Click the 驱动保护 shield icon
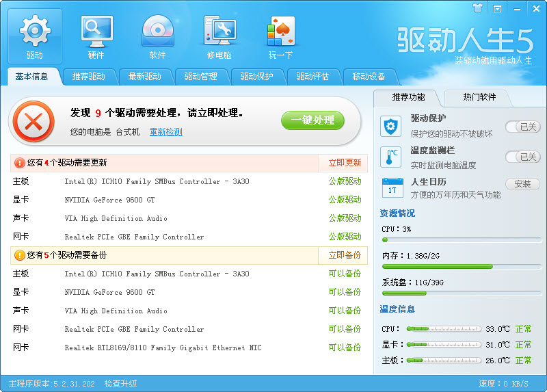This screenshot has height=392, width=547. tap(390, 127)
